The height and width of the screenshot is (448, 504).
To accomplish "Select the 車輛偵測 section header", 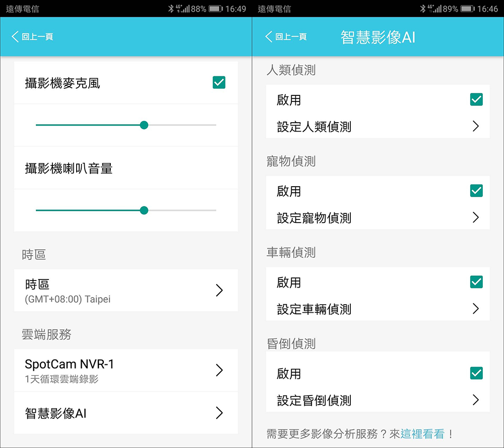I will coord(291,252).
